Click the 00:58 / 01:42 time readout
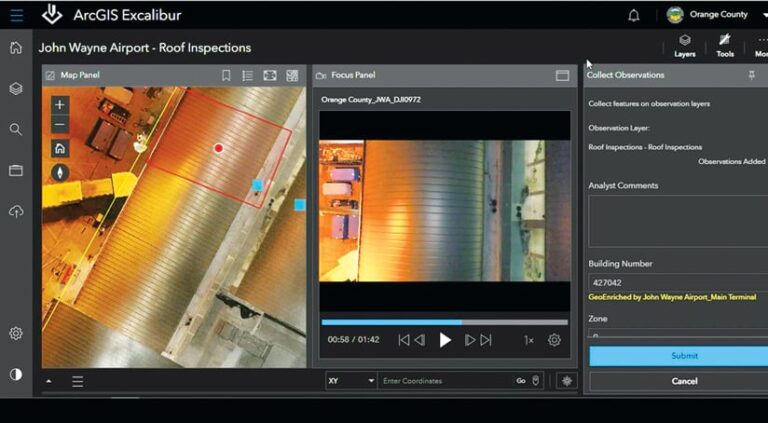 [353, 339]
